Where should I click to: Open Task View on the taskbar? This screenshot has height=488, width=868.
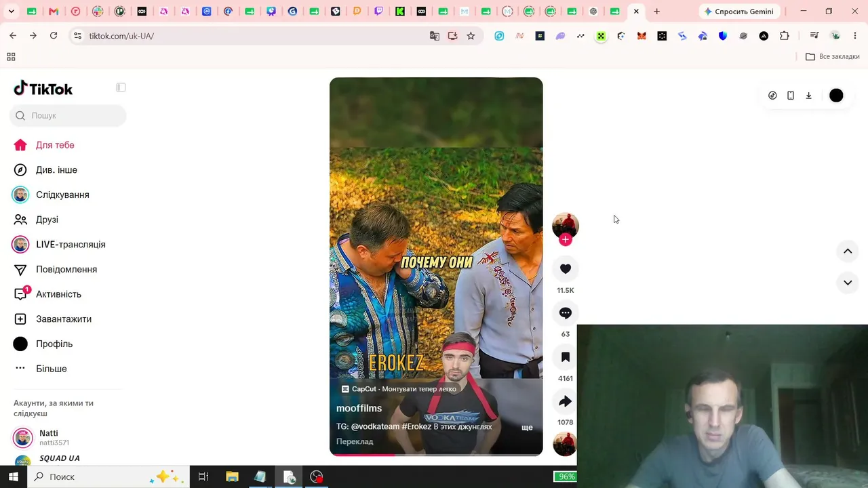(203, 477)
